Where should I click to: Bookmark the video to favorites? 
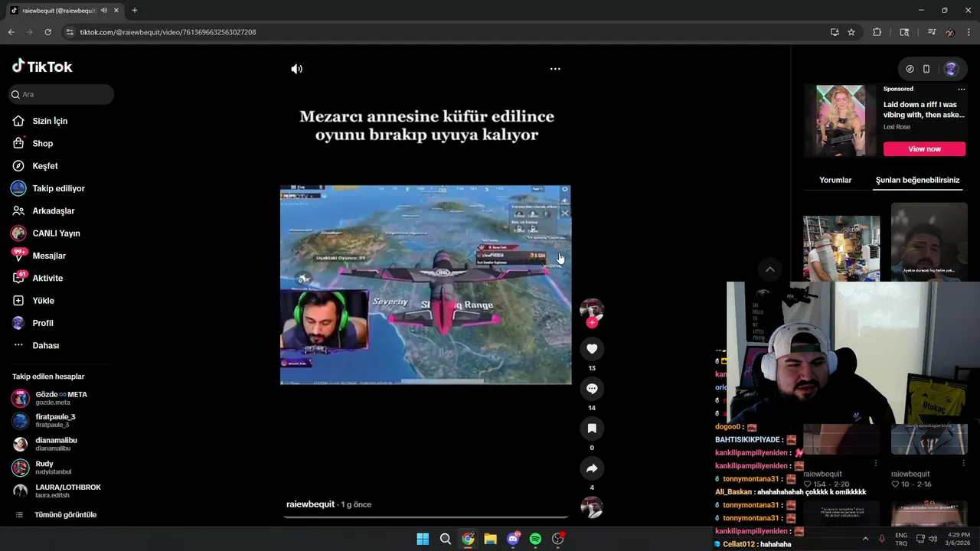592,429
